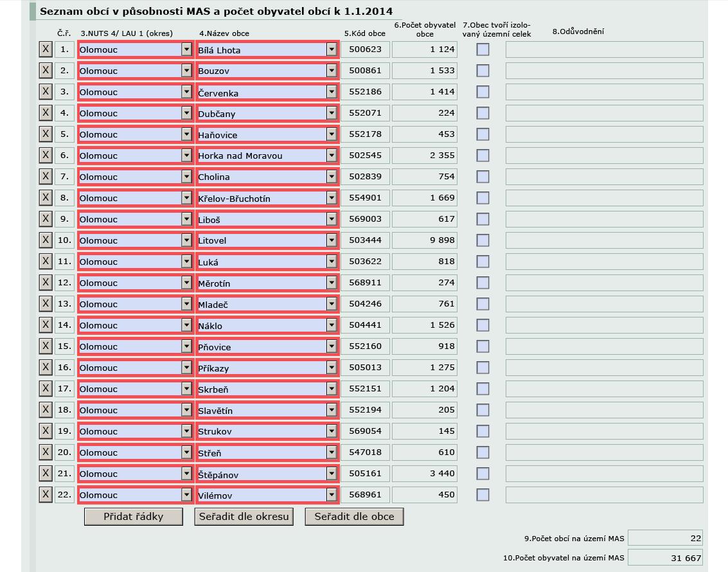The height and width of the screenshot is (572, 728).
Task: Check isolated territory box for Bílá Lhota
Action: [x=483, y=49]
